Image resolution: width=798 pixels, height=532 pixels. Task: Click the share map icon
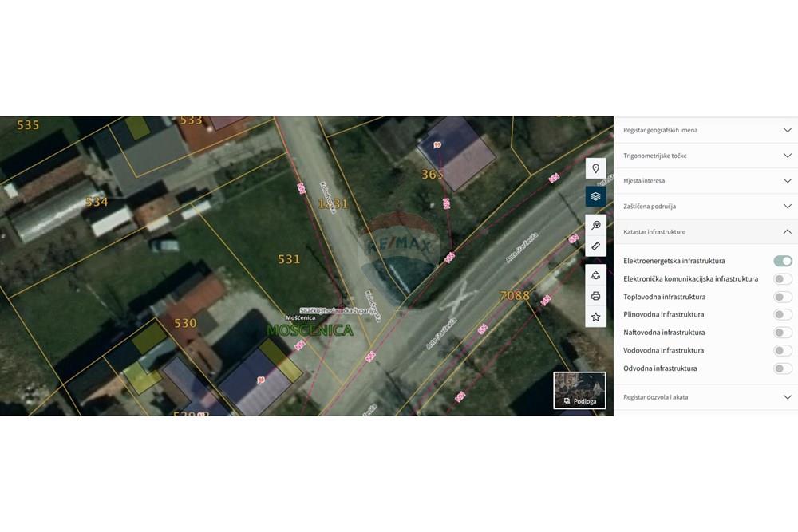tap(595, 275)
